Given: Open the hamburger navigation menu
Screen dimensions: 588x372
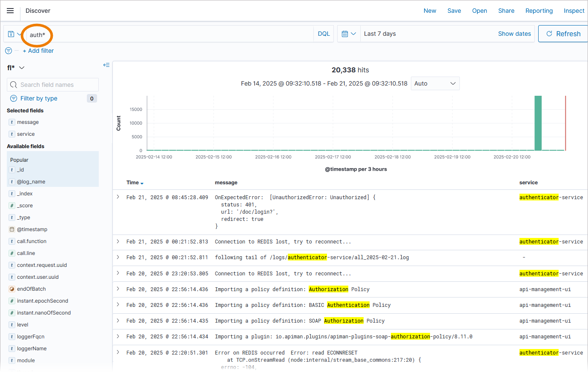Looking at the screenshot, I should click(x=10, y=11).
